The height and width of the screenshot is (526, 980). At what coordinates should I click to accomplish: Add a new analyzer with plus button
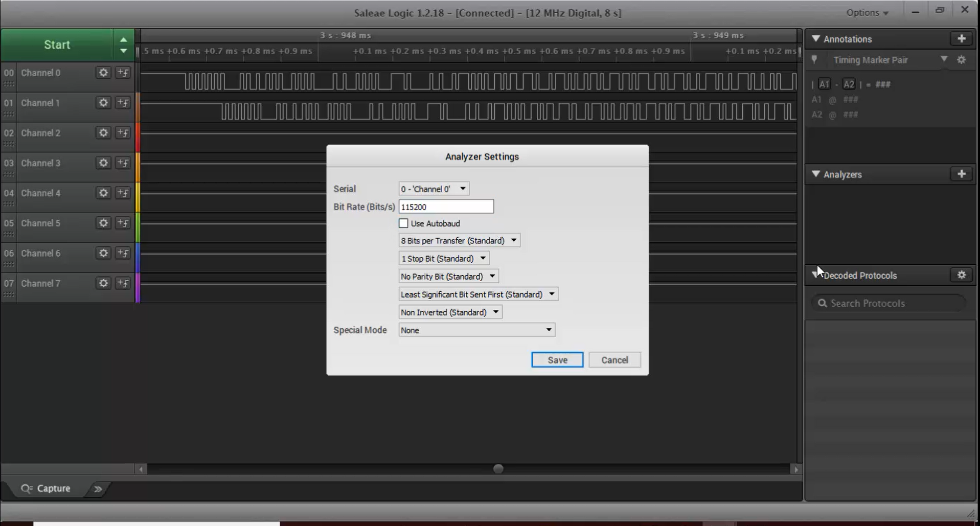[x=961, y=174]
